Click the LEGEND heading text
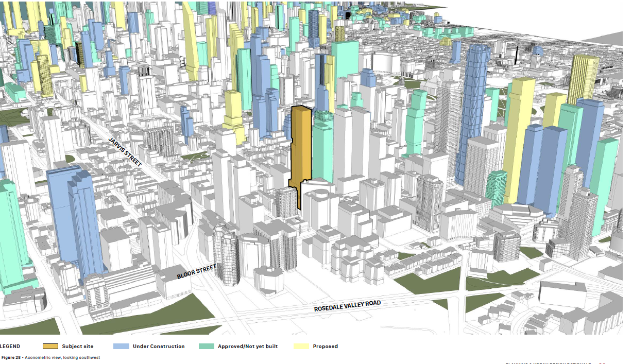The height and width of the screenshot is (364, 632). pos(10,346)
